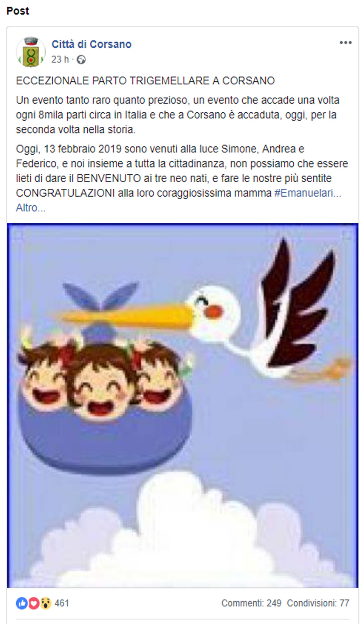This screenshot has height=624, width=364.
Task: Click the Città di Corsano profile picture
Action: point(31,52)
